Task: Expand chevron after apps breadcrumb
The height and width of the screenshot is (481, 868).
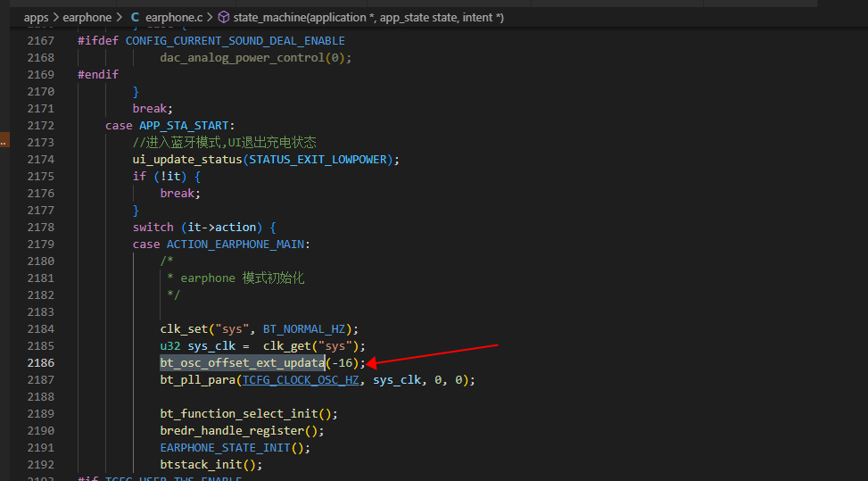Action: click(56, 18)
